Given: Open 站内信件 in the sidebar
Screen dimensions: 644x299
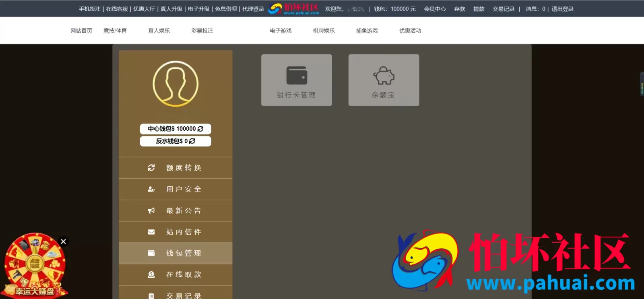Looking at the screenshot, I should (175, 232).
